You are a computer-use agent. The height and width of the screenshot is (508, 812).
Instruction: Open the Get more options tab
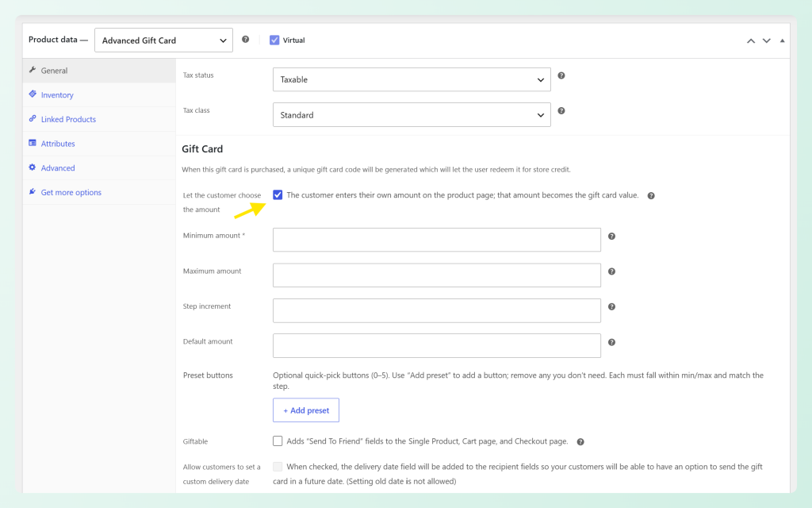click(x=99, y=192)
